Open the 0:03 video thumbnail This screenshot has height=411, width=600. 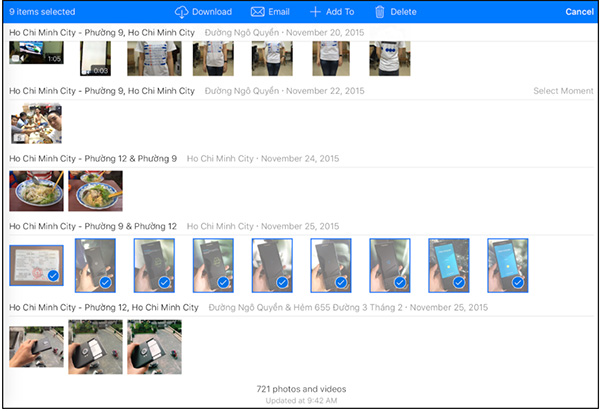(95, 58)
